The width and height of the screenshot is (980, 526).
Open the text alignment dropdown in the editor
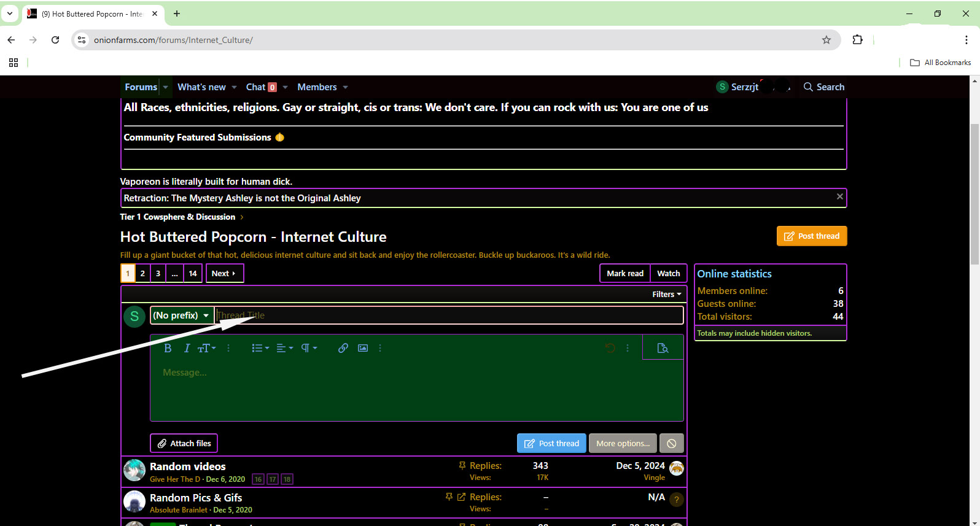tap(284, 348)
